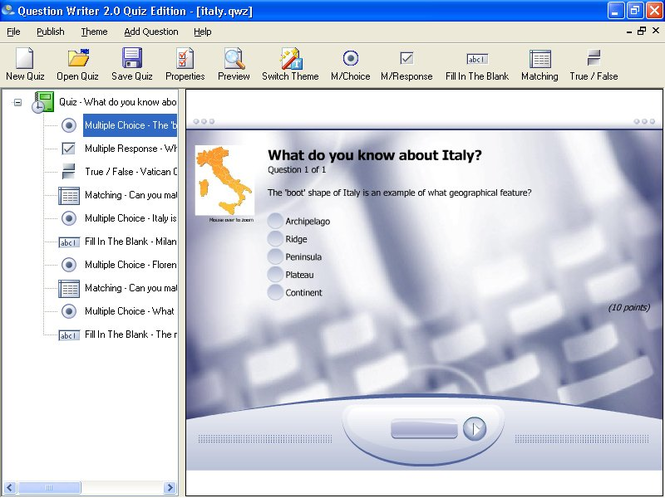Add an M/Choice question from toolbar
Image resolution: width=665 pixels, height=498 pixels.
pyautogui.click(x=350, y=64)
